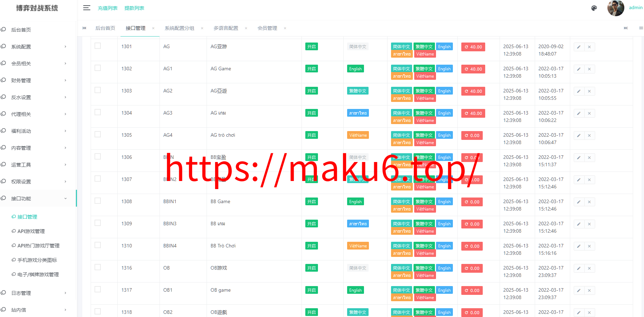Expand 日志管理 sidebar menu
Image resolution: width=644 pixels, height=317 pixels.
[x=38, y=293]
